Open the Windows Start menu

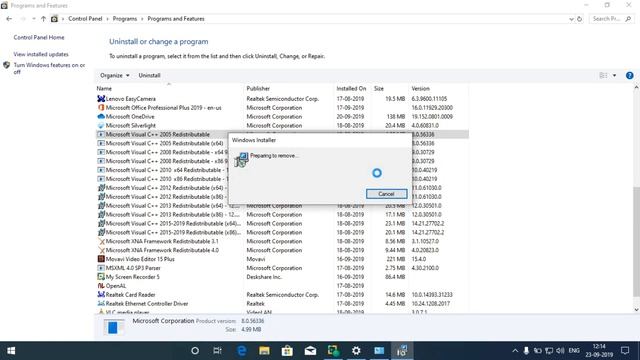pos(11,351)
